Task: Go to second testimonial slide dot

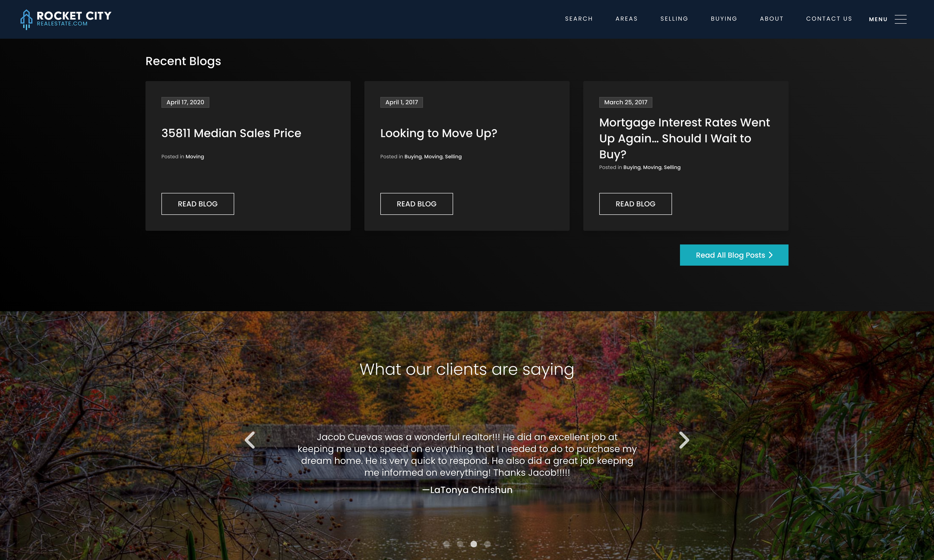Action: [460, 544]
